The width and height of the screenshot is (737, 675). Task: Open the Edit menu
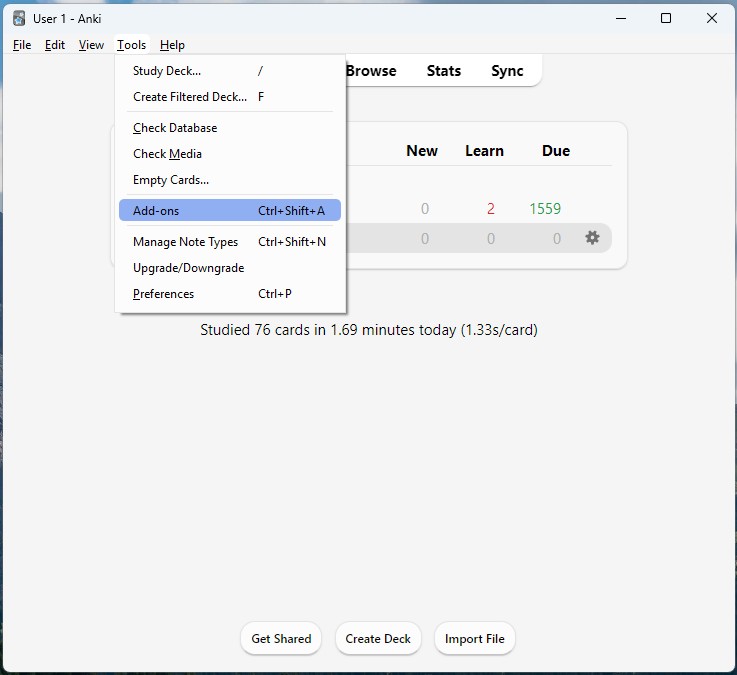(55, 45)
